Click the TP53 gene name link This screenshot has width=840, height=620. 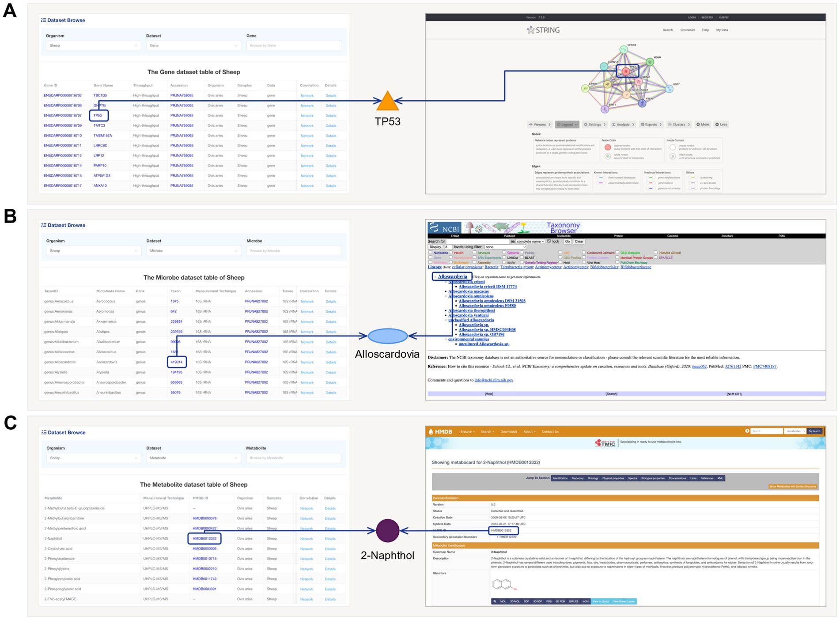98,115
